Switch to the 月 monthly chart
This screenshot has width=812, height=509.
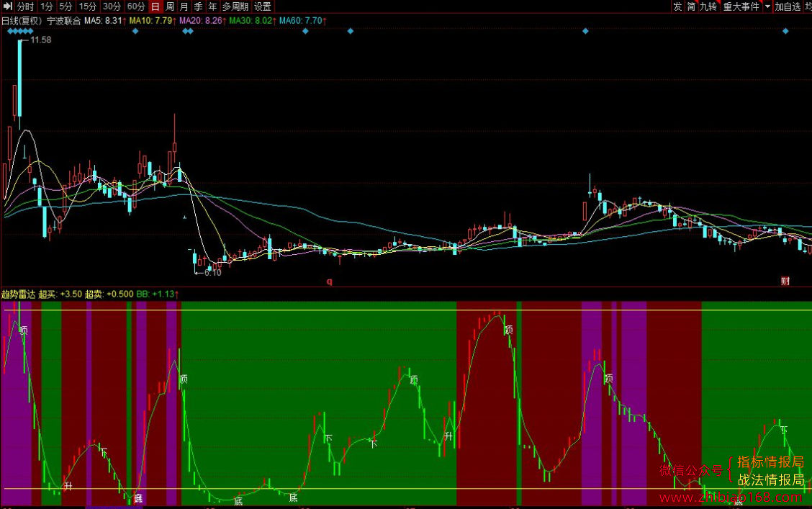pos(184,6)
